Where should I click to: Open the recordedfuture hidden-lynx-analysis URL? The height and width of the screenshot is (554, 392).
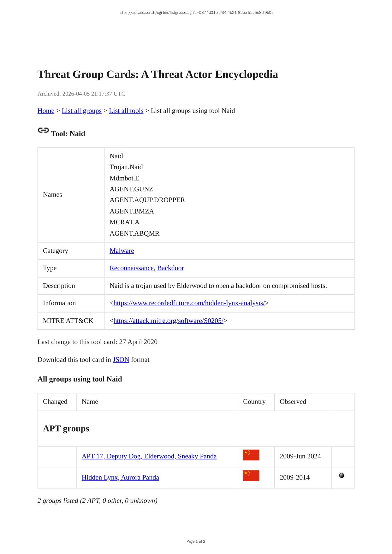click(x=189, y=303)
